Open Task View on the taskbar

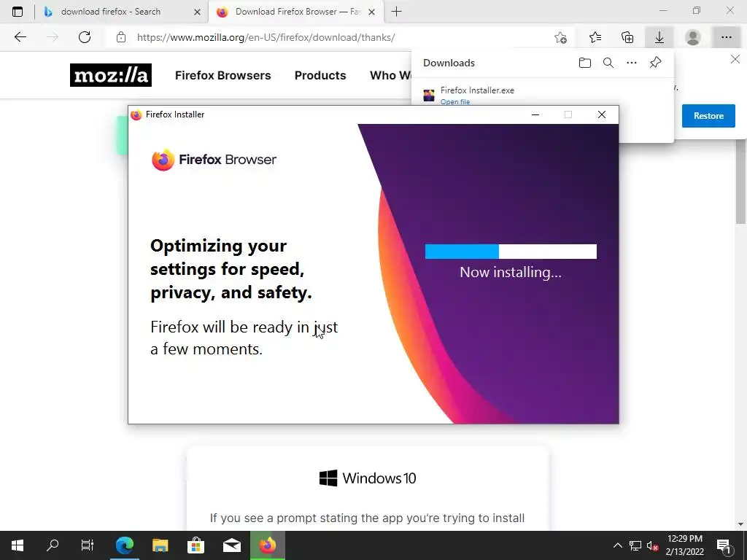pos(88,545)
